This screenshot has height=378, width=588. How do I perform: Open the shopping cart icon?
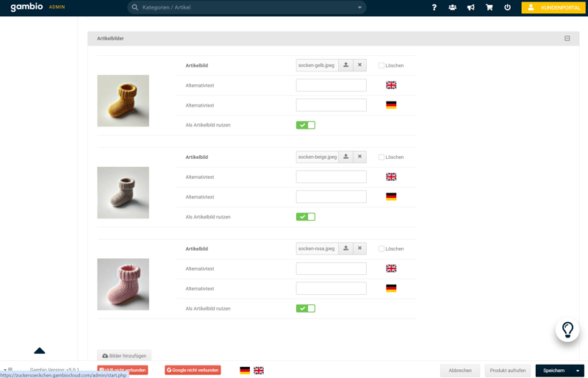click(x=489, y=7)
